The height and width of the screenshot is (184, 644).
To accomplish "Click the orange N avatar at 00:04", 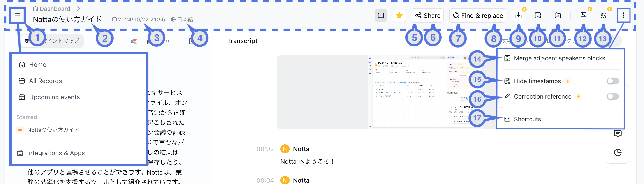I will [x=285, y=180].
